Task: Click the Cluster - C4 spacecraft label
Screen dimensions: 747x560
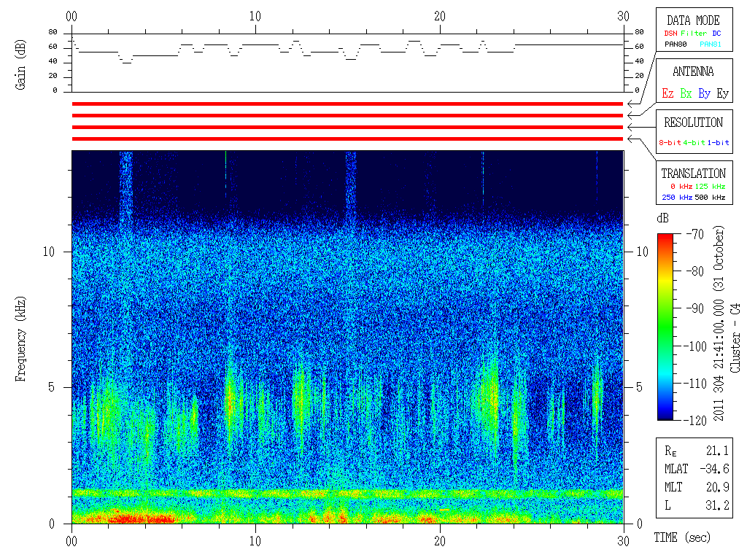Action: [x=735, y=338]
